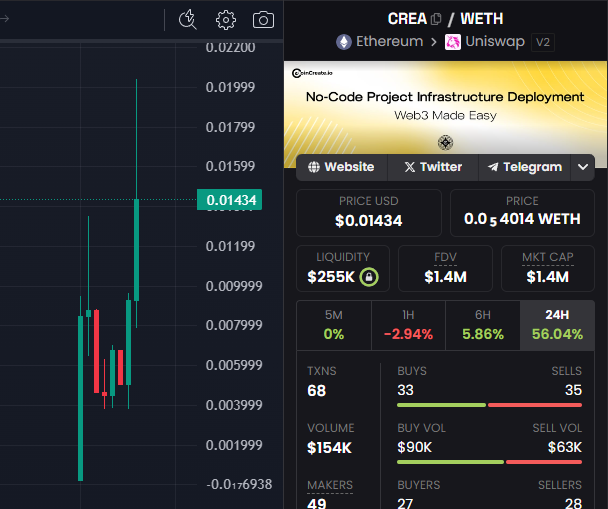Click the liquidity lock icon
Screen dimensions: 608x509
point(369,277)
